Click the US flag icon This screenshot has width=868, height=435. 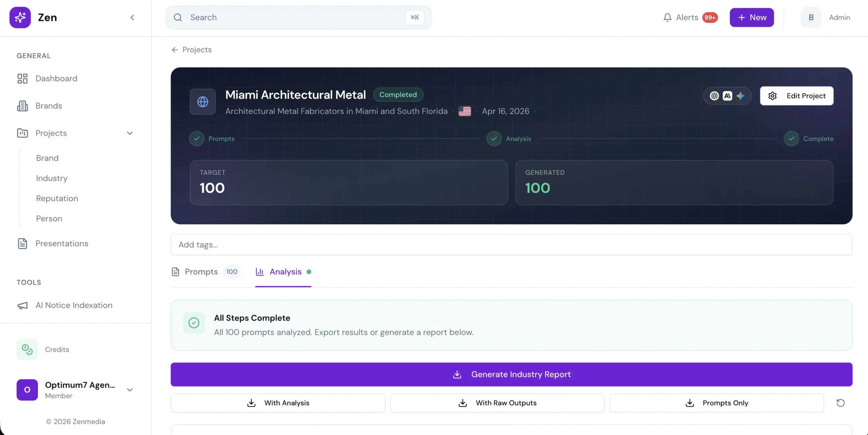[x=465, y=111]
